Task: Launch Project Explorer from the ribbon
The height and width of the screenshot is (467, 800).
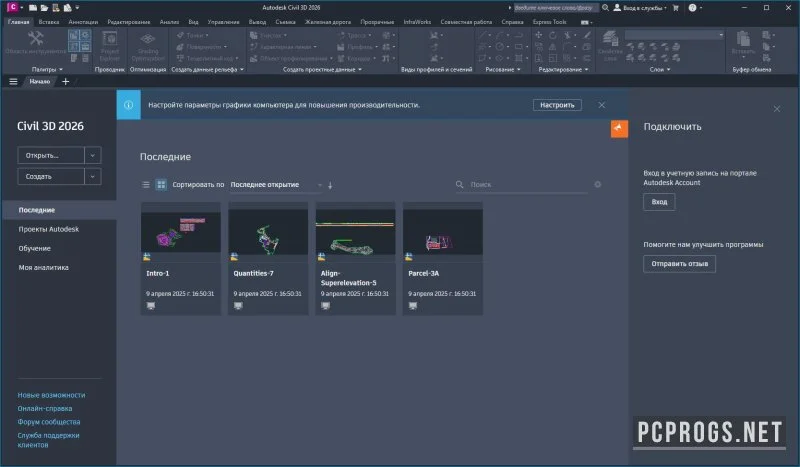Action: coord(110,46)
